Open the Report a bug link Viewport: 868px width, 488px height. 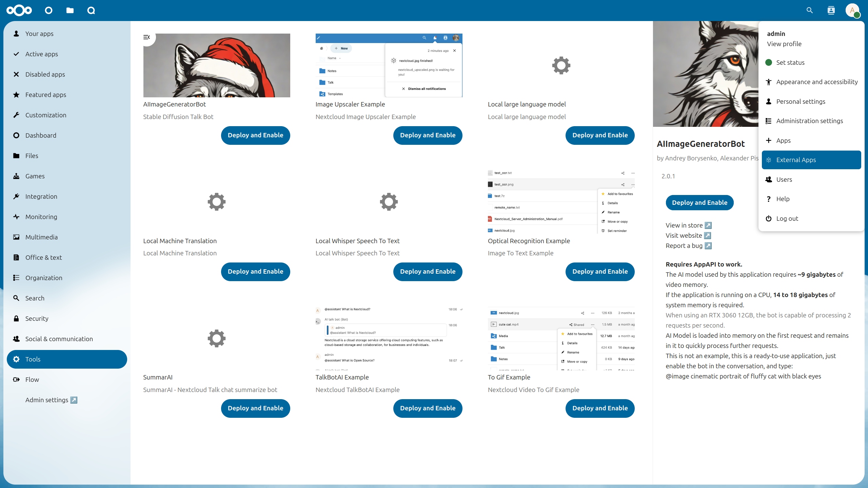(688, 246)
